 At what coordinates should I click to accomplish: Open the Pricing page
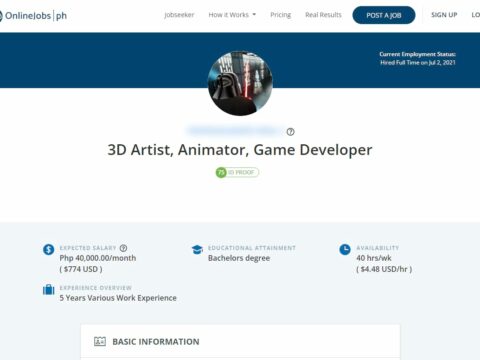[280, 15]
